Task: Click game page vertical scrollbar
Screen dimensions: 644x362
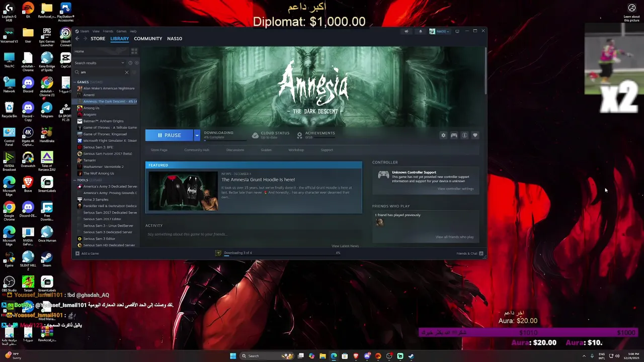Action: tap(486, 70)
